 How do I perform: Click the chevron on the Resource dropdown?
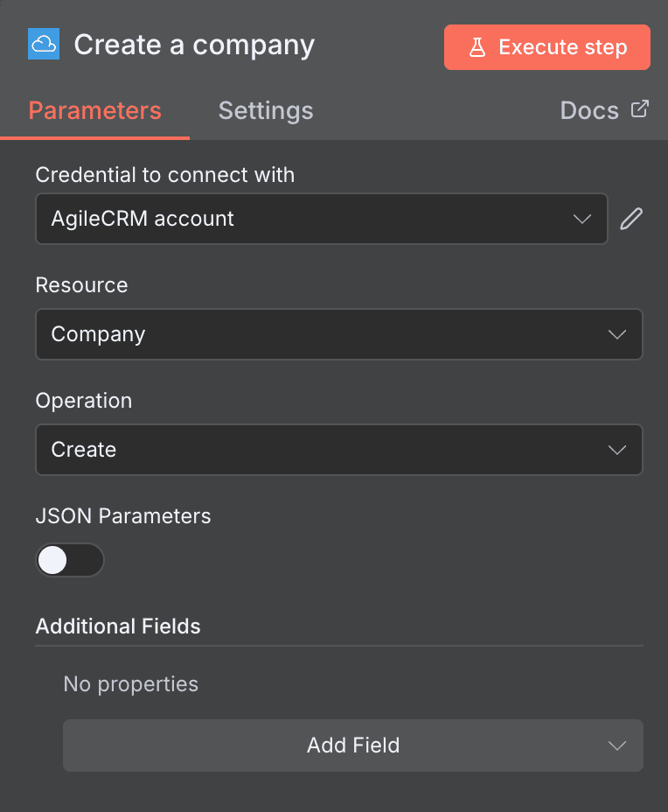(617, 334)
